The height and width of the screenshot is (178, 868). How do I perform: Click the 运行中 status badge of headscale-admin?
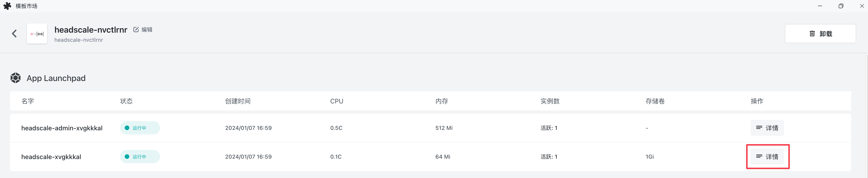(x=140, y=128)
